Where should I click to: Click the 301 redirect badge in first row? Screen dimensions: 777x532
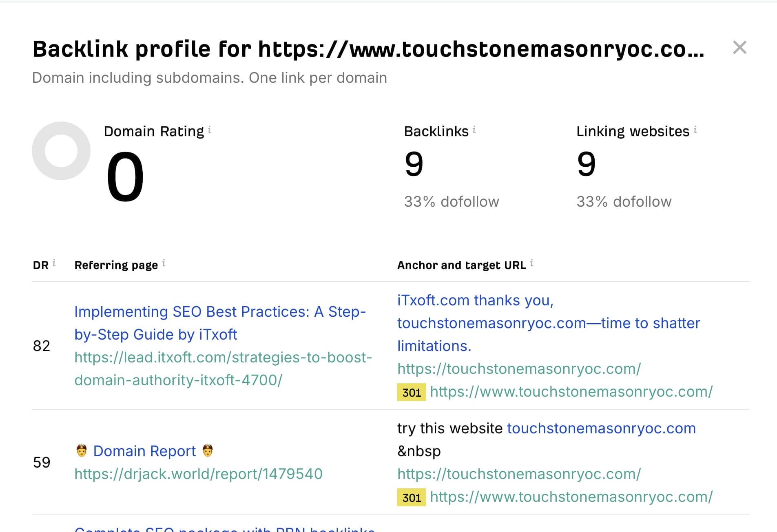pyautogui.click(x=411, y=392)
